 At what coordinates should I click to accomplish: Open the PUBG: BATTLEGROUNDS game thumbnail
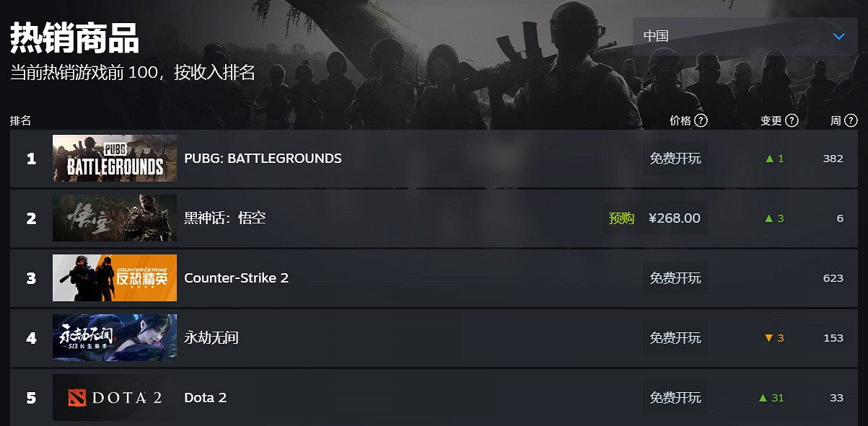pyautogui.click(x=115, y=158)
